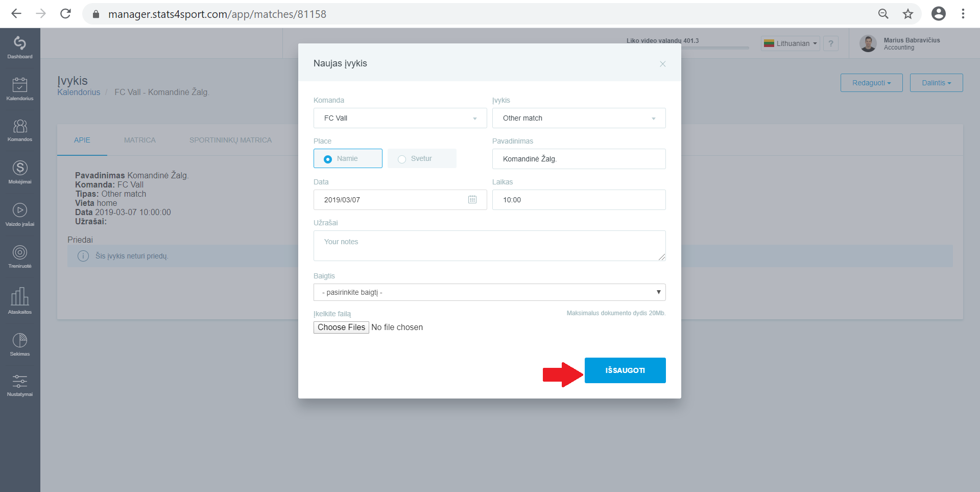Expand the Dalintis dropdown button

point(937,83)
